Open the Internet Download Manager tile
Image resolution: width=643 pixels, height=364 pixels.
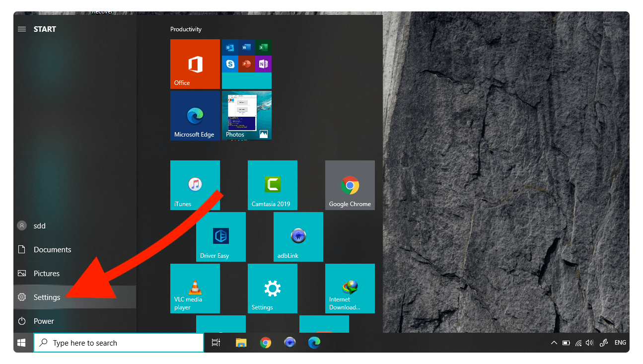click(350, 289)
